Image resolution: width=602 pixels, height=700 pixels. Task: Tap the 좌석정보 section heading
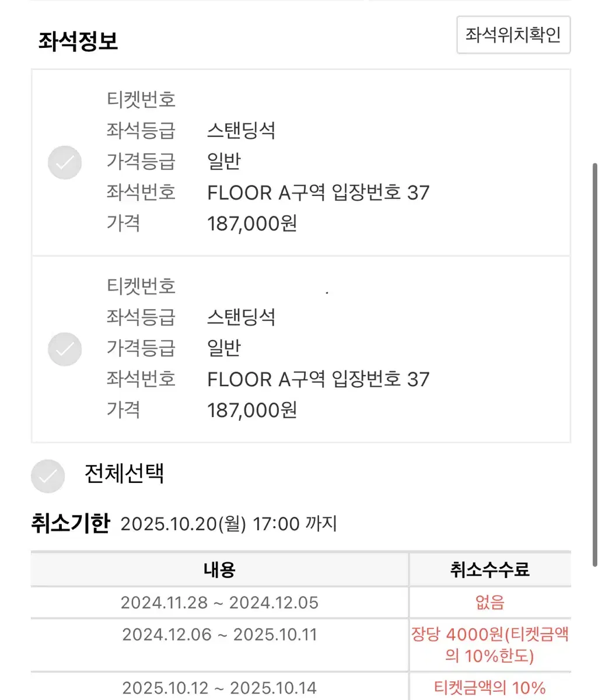pos(78,41)
